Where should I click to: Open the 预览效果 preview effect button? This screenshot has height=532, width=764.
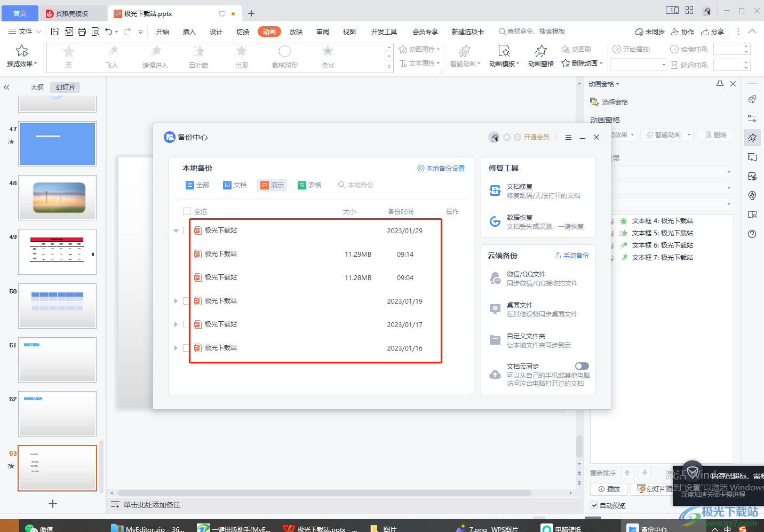point(22,56)
